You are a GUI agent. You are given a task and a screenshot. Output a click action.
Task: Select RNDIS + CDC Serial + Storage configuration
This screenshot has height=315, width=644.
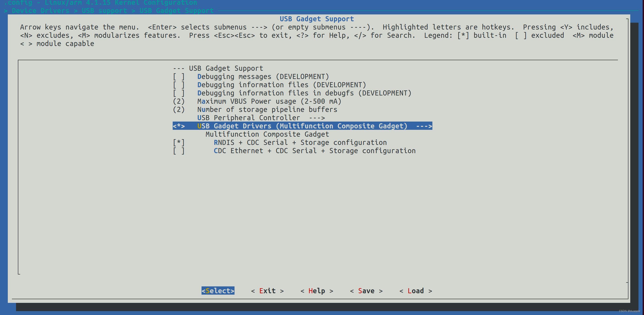coord(300,143)
